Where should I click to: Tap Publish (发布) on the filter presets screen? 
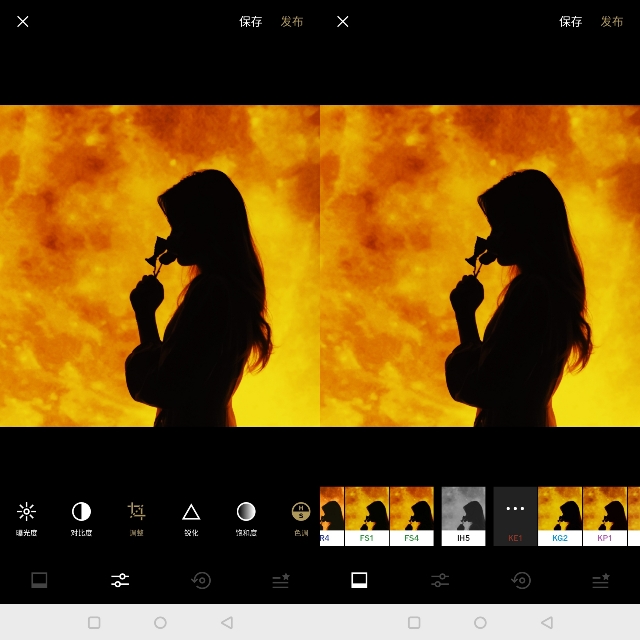[611, 22]
